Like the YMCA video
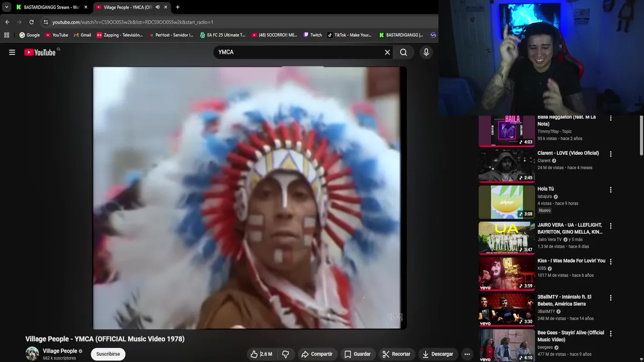The height and width of the screenshot is (362, 644). (262, 354)
